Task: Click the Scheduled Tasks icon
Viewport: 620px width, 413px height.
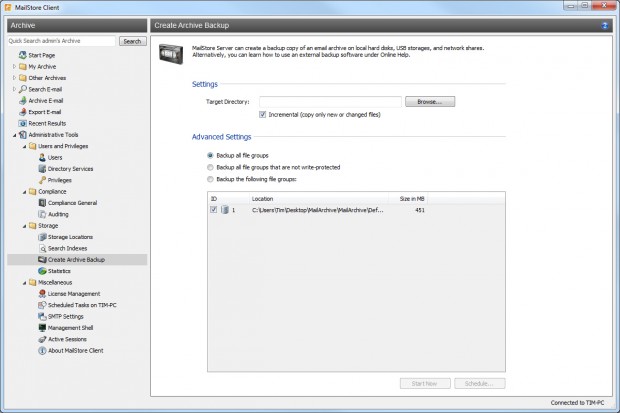Action: pos(42,305)
